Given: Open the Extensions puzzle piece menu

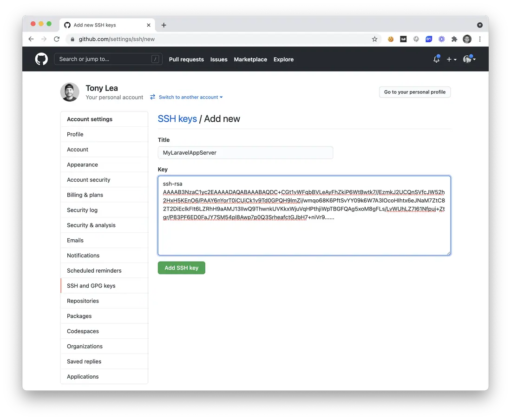Looking at the screenshot, I should pos(454,39).
